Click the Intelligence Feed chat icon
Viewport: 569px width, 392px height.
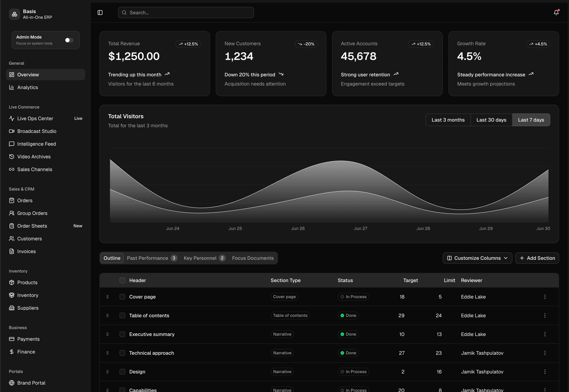click(x=11, y=144)
